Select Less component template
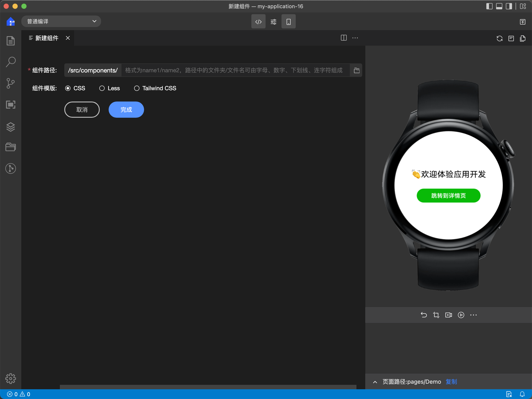 [102, 88]
